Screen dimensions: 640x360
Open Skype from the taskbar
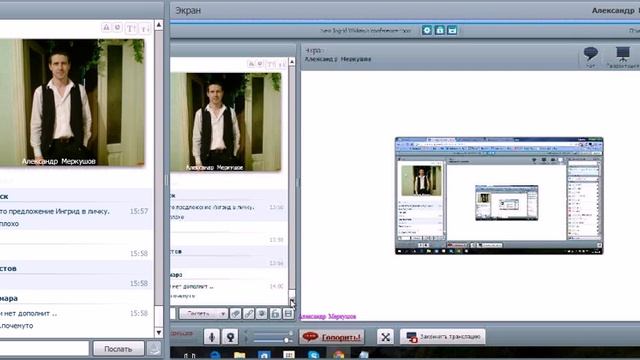point(314,355)
